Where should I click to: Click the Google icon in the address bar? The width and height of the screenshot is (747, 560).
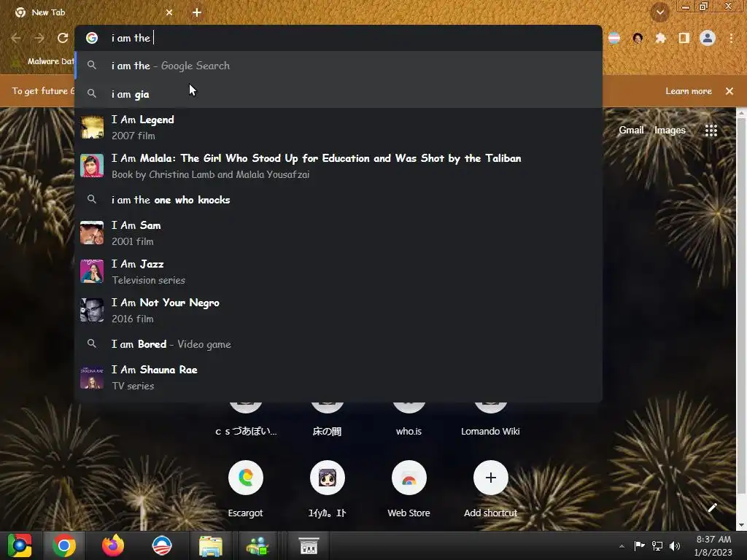(x=92, y=38)
